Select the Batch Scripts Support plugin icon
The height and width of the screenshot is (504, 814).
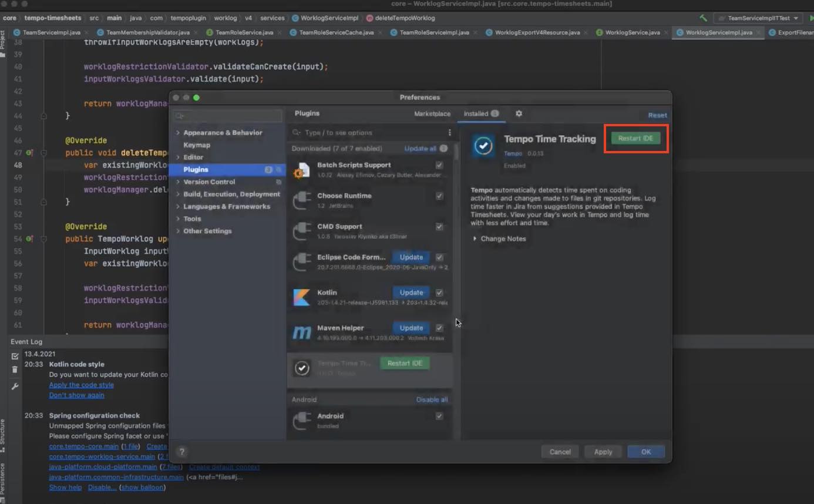coord(302,170)
